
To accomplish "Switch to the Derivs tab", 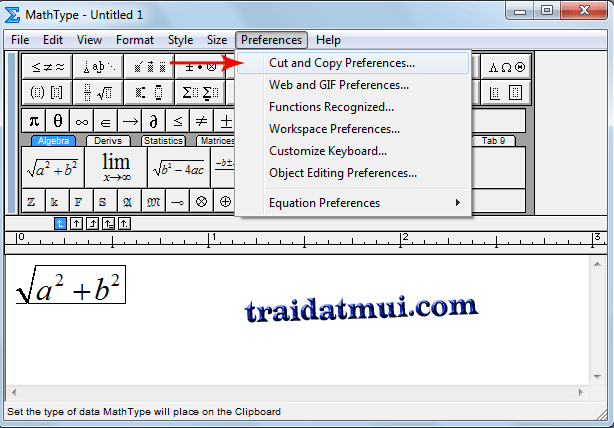I will [108, 141].
